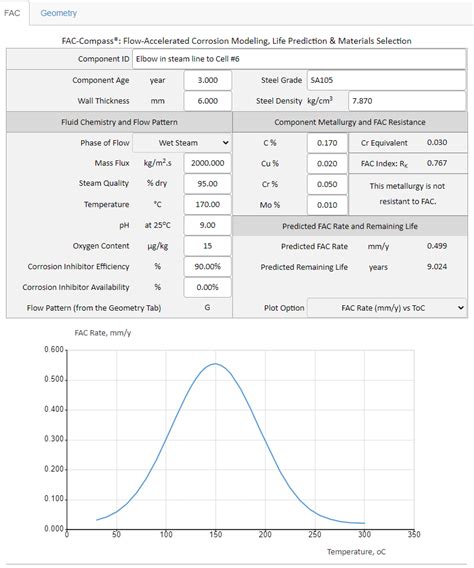This screenshot has height=568, width=474.
Task: Click the 0.500 label on the rate axis
Action: (x=54, y=379)
